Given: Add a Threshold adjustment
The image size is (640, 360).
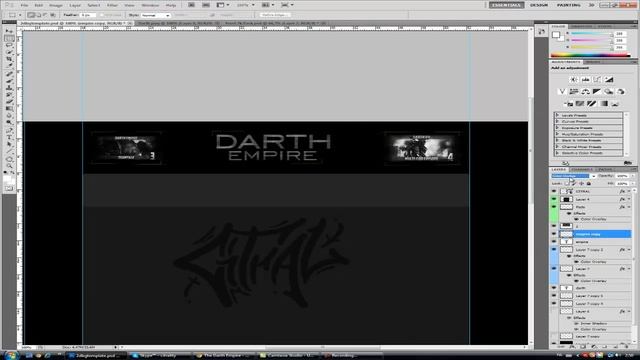Looking at the screenshot, I should (x=592, y=104).
